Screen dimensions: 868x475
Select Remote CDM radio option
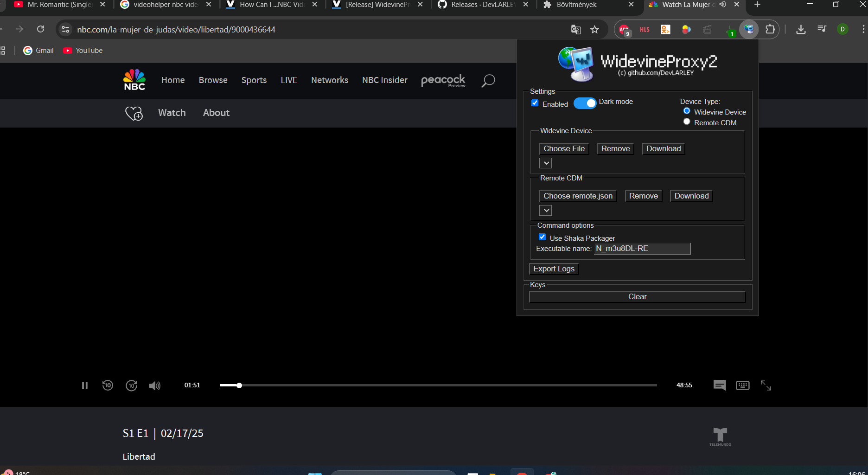(x=687, y=122)
